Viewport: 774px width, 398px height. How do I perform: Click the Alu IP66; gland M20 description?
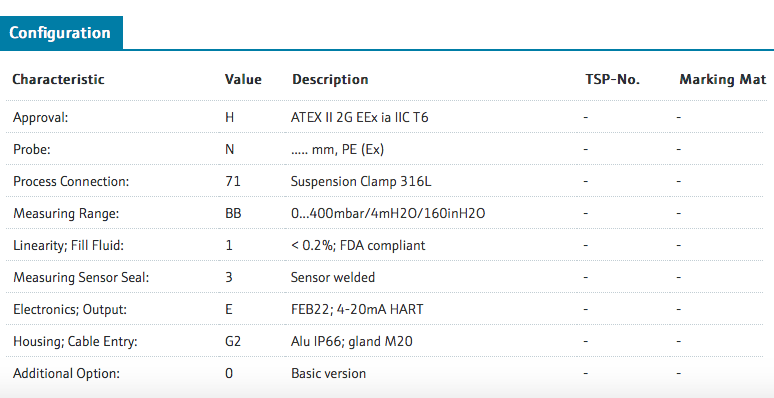(352, 341)
